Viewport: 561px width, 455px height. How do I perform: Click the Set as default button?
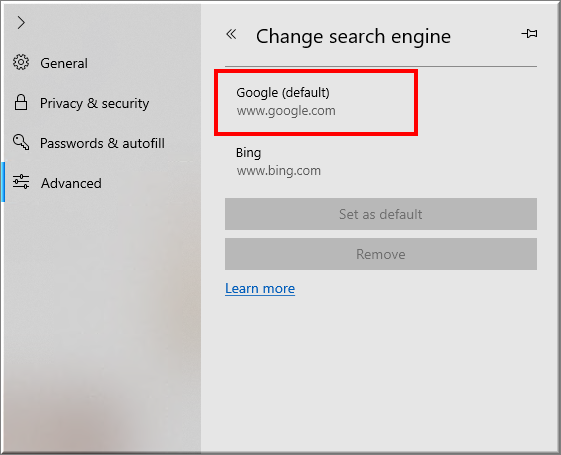coord(381,214)
